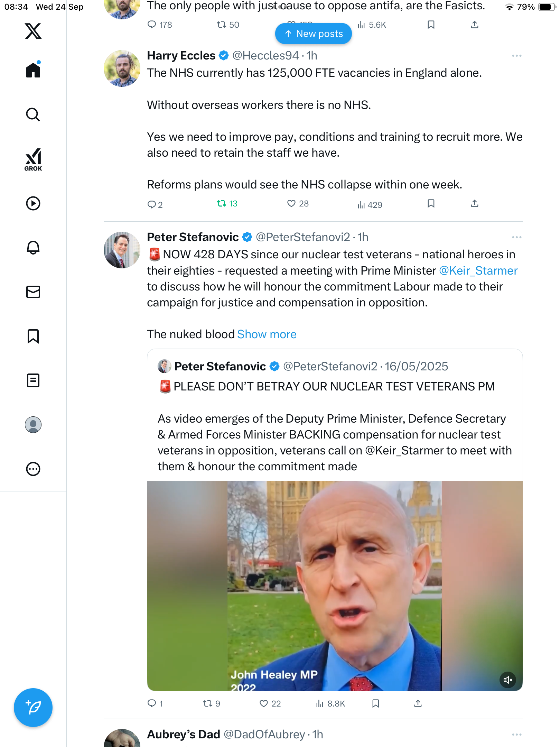Open notifications bell in sidebar
The height and width of the screenshot is (747, 560).
[x=33, y=248]
